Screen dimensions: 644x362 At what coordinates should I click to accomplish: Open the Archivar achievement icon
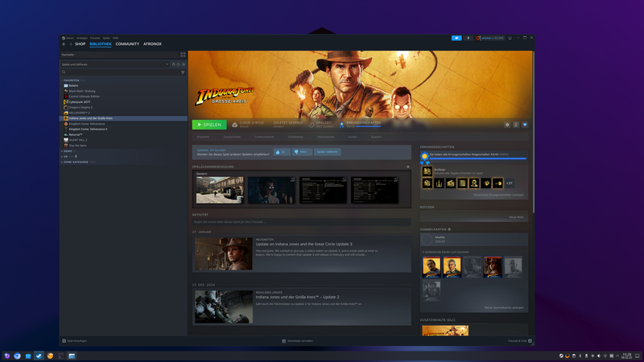point(427,171)
